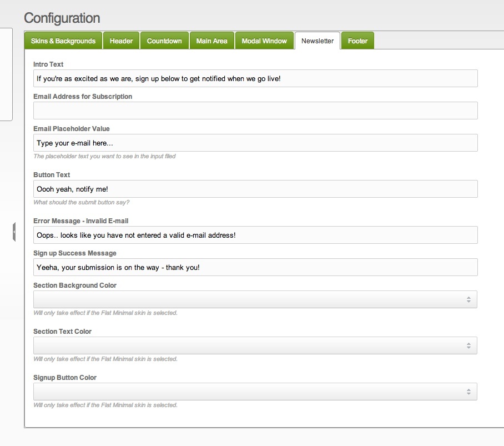This screenshot has height=446, width=504.
Task: Open the Section Text Color dropdown
Action: (255, 345)
